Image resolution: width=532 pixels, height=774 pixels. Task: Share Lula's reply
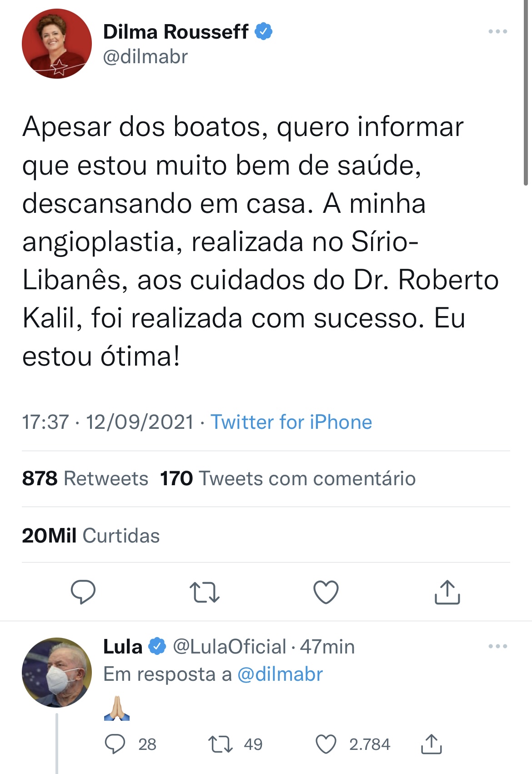pos(432,744)
